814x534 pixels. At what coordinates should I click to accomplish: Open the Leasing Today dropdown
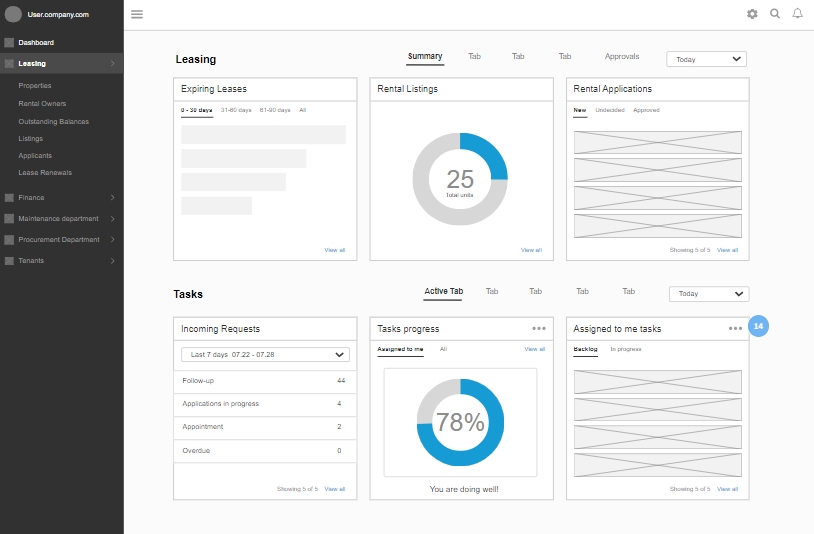coord(707,59)
